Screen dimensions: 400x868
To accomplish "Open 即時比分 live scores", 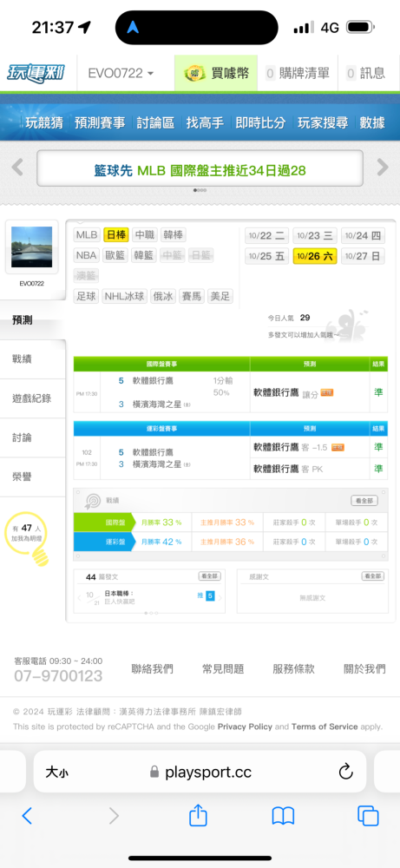I will click(260, 122).
